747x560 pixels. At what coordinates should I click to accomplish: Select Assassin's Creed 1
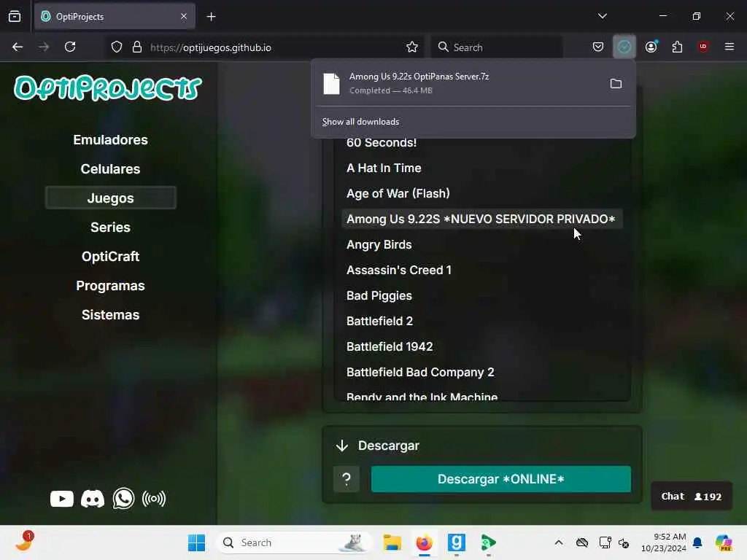pos(482,270)
